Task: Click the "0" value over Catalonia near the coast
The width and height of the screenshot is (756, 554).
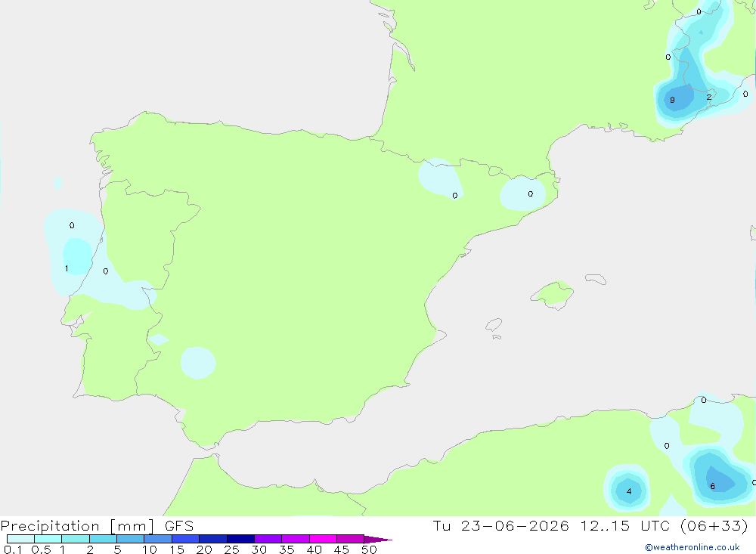Action: pyautogui.click(x=531, y=193)
